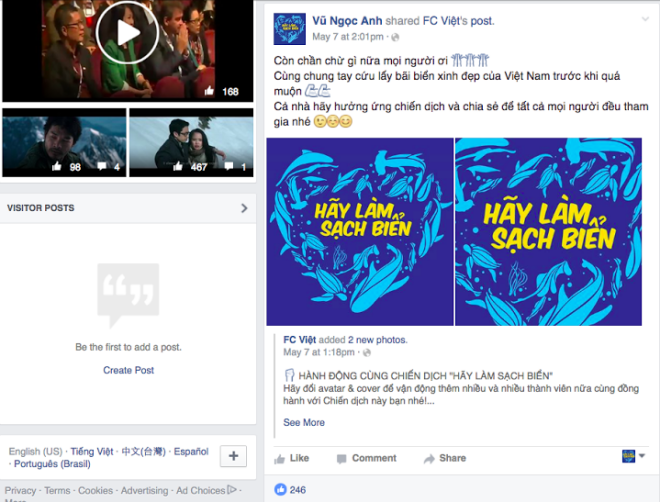Click the Create Post link
The height and width of the screenshot is (502, 660).
click(x=128, y=370)
